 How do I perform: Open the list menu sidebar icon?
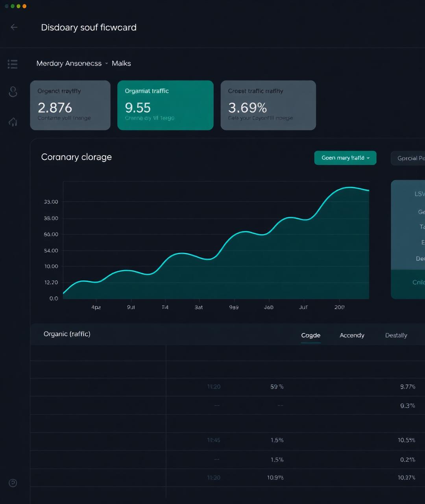[13, 64]
